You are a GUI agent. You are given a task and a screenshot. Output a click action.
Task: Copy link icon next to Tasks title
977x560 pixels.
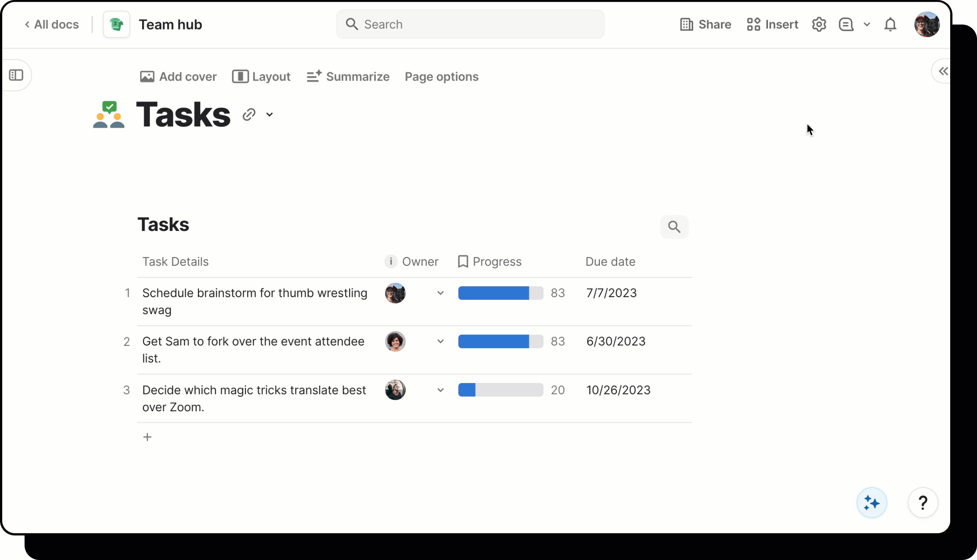click(x=249, y=115)
